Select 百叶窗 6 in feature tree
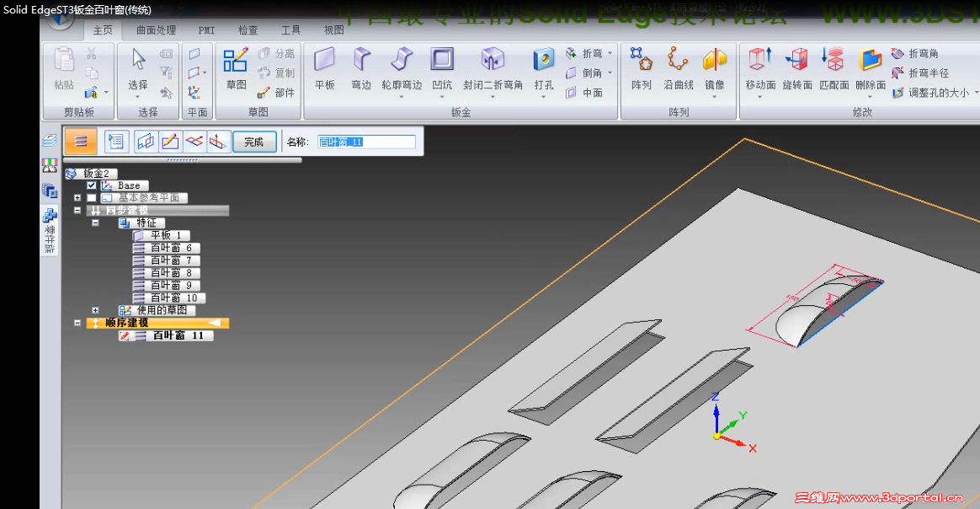This screenshot has width=980, height=509. (166, 248)
